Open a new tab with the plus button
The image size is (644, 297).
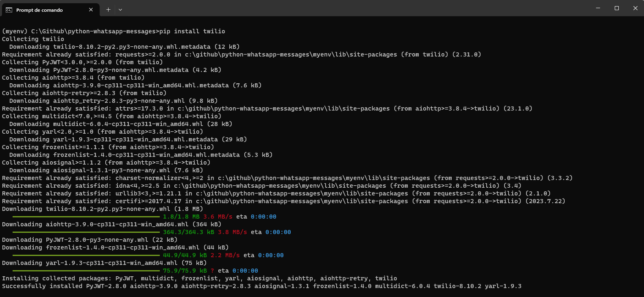click(x=108, y=9)
